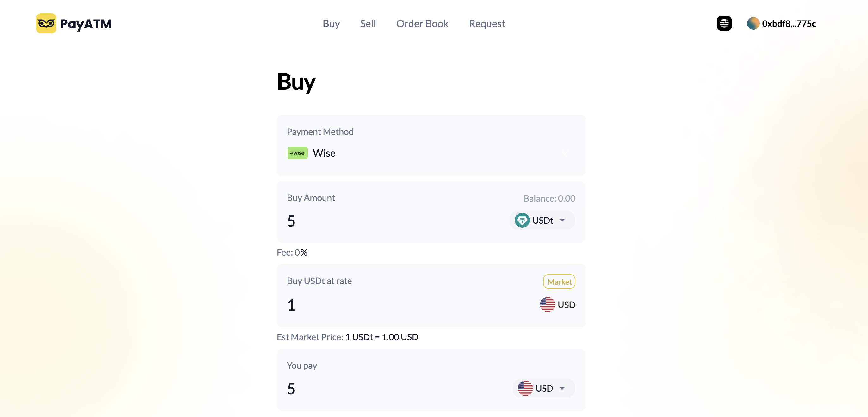The width and height of the screenshot is (868, 417).
Task: Click the PayATM owl logo icon
Action: coord(46,24)
